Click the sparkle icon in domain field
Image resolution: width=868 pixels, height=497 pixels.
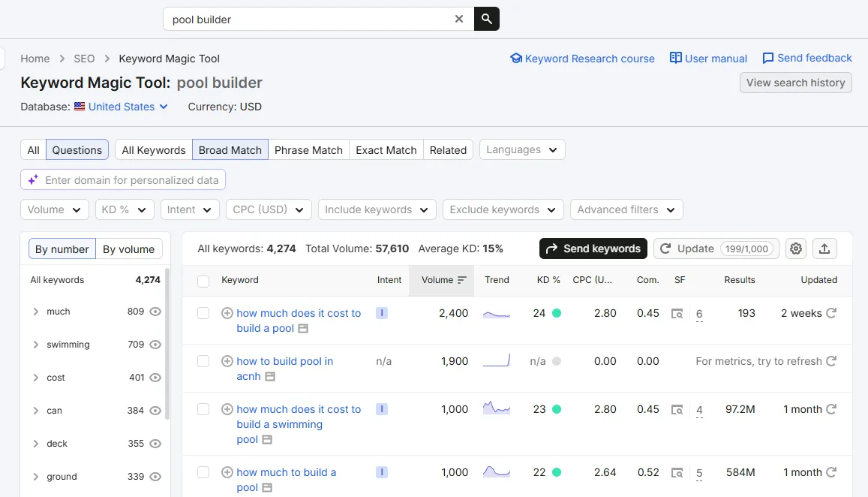(33, 180)
